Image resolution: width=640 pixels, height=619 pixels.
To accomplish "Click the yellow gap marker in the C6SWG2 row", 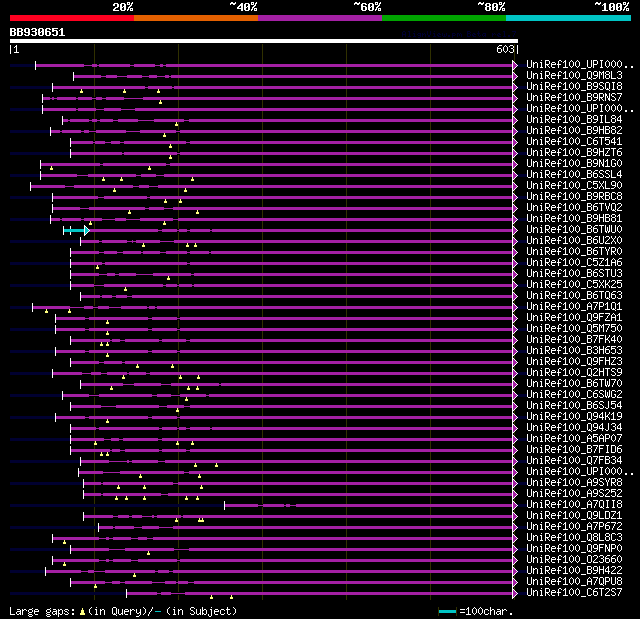I will pos(186,399).
